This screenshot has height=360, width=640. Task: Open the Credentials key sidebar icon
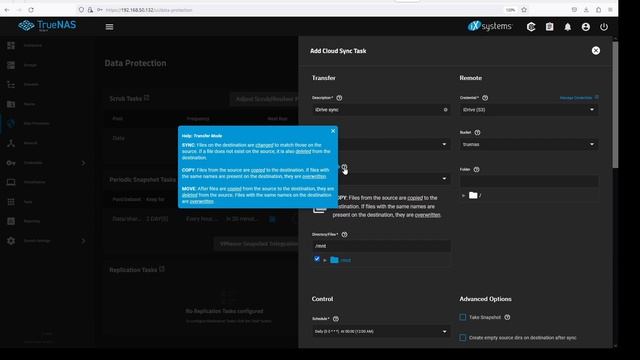coord(11,163)
